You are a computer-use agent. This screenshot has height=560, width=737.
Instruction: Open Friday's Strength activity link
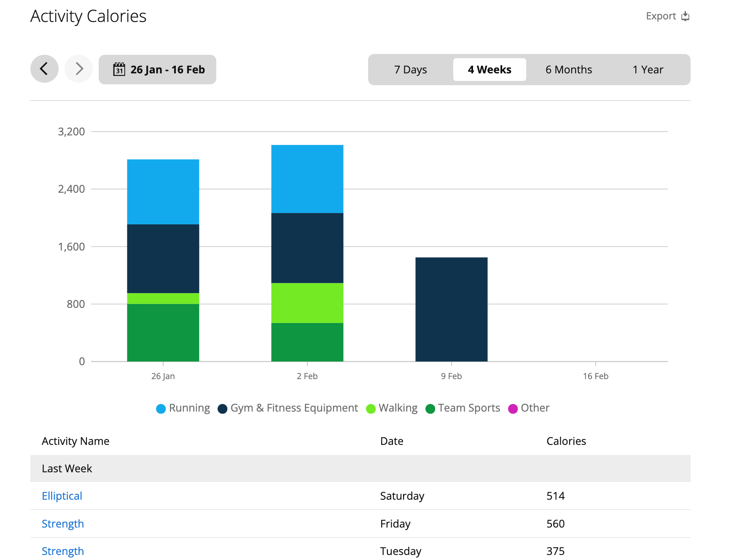tap(63, 524)
